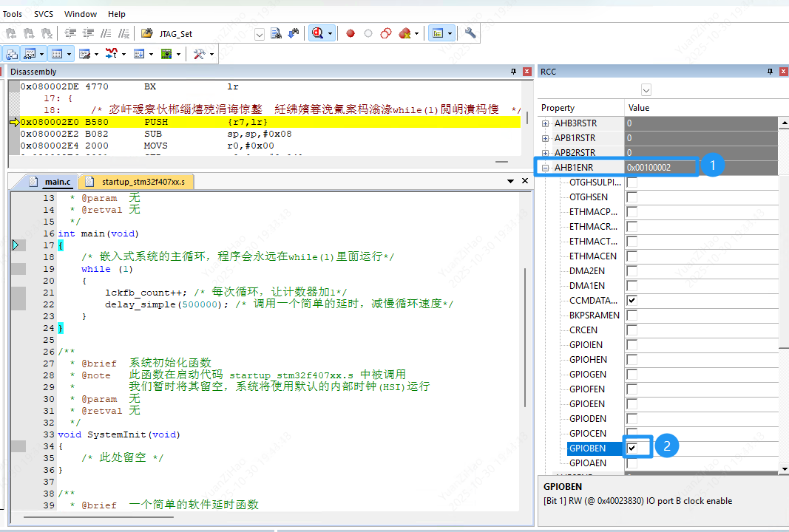Expand the APB1RSTR register node
The image size is (789, 532).
tap(546, 138)
